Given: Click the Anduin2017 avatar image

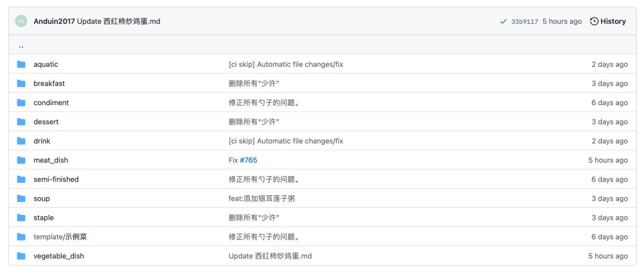Looking at the screenshot, I should pyautogui.click(x=21, y=21).
